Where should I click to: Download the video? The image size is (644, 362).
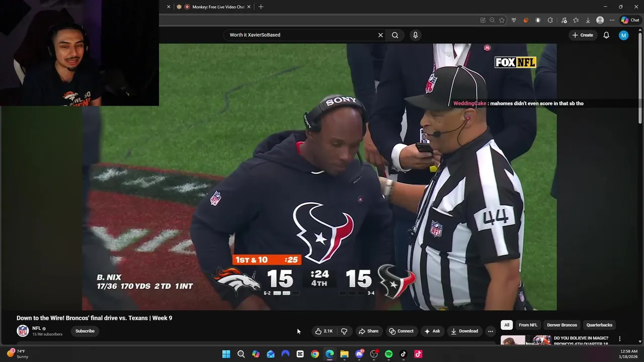coord(464,331)
